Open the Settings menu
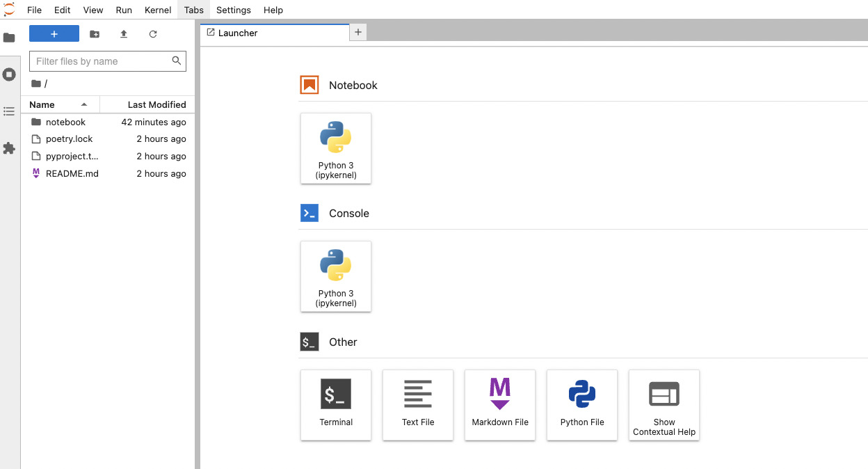868x469 pixels. 233,10
